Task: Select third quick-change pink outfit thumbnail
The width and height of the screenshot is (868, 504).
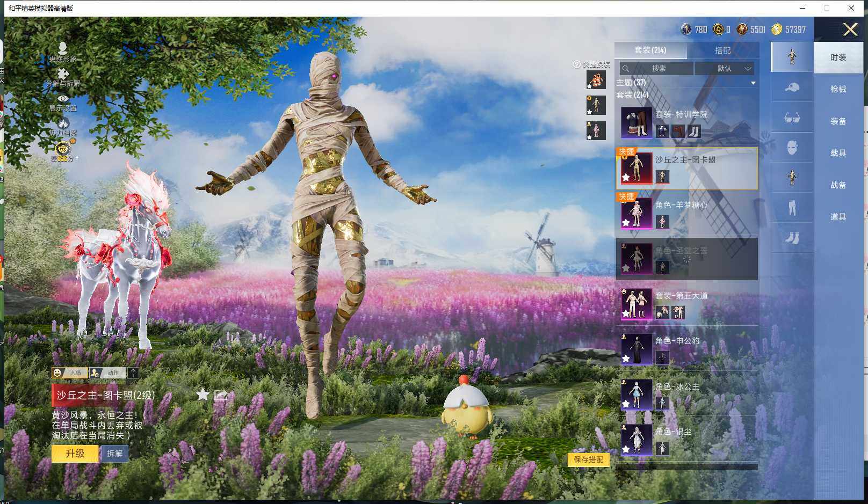Action: [596, 130]
